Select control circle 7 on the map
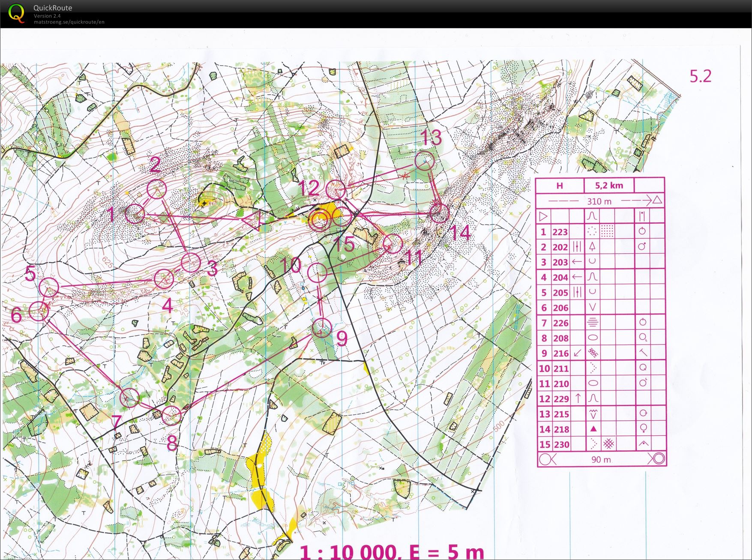This screenshot has width=752, height=560. click(x=130, y=397)
